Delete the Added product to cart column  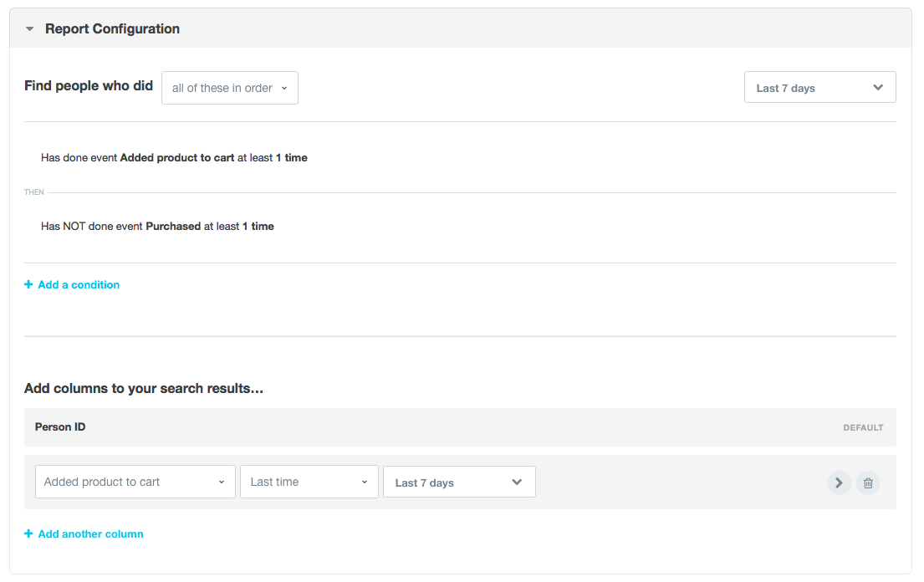pos(867,482)
